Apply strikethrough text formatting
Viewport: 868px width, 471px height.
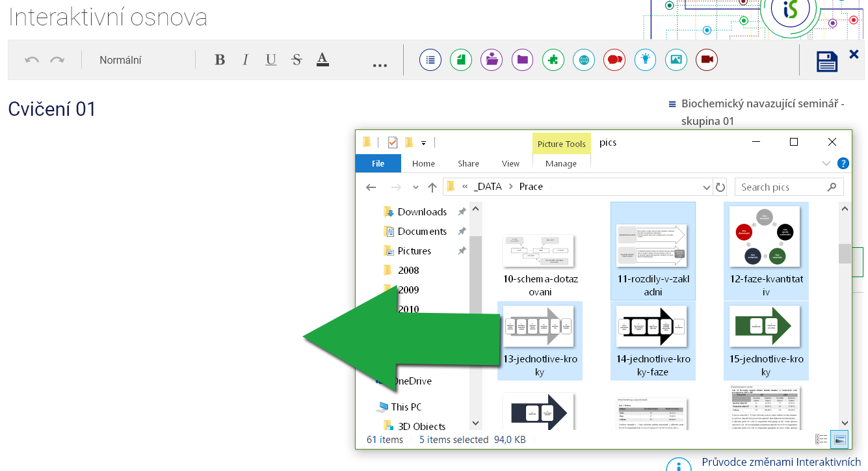tap(296, 60)
